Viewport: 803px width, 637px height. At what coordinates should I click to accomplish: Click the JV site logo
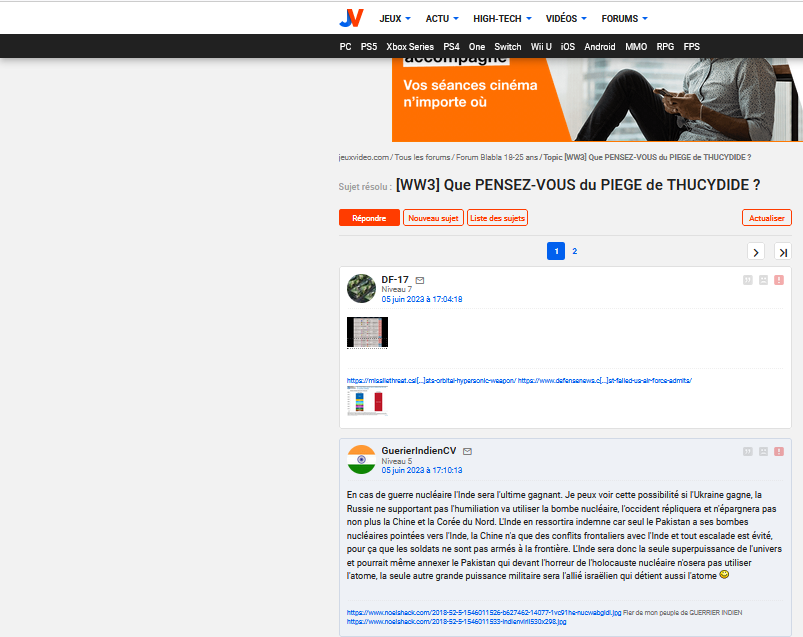click(x=351, y=18)
